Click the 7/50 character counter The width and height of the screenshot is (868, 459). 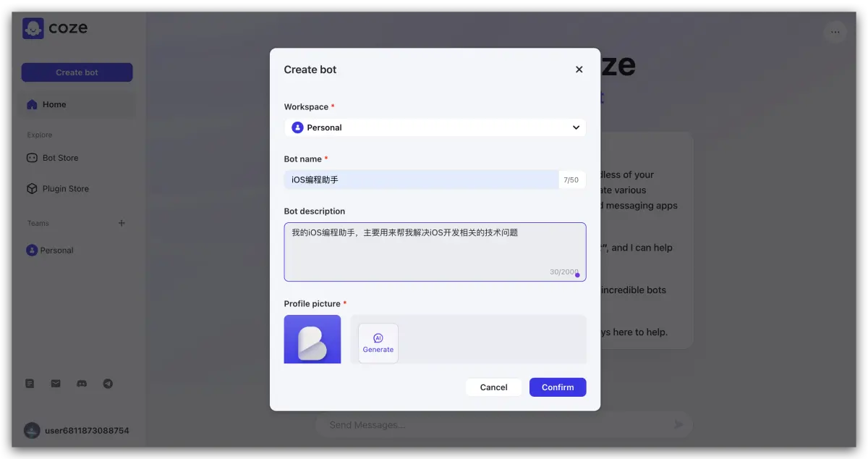tap(571, 180)
